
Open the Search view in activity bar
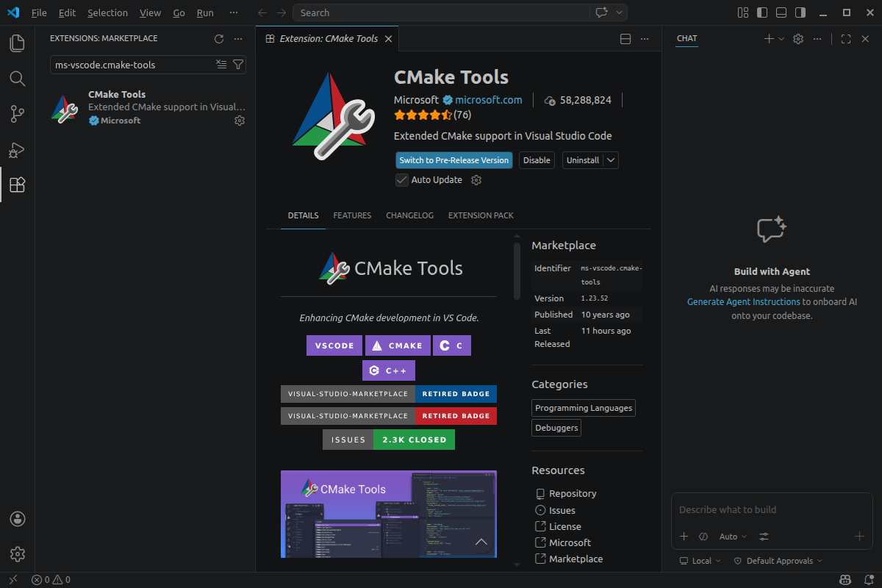[x=17, y=79]
